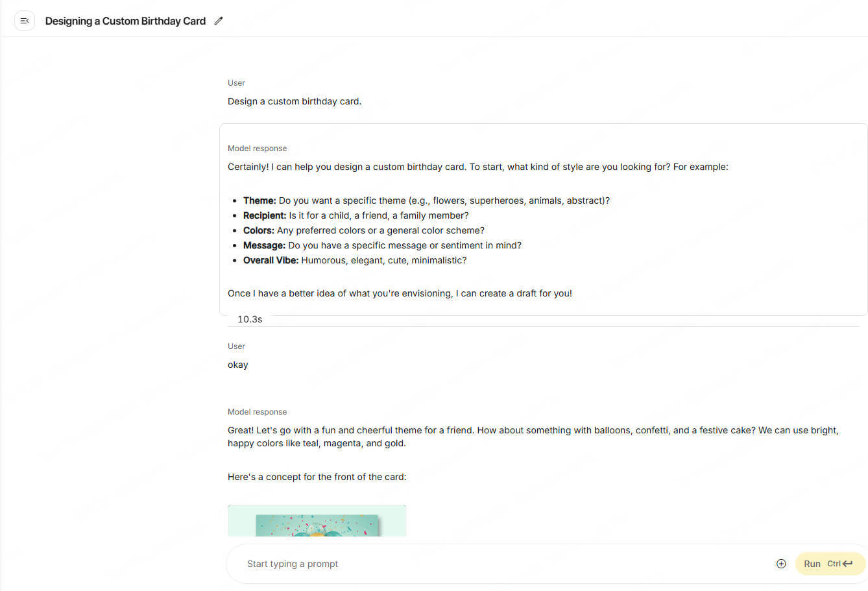Image resolution: width=868 pixels, height=591 pixels.
Task: Click the first 'Model response' label
Action: point(257,149)
